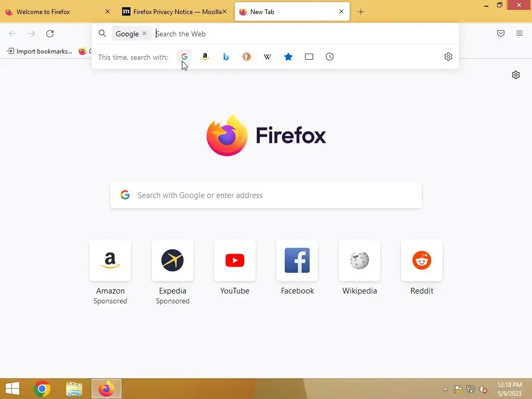
Task: Close the Firefox Privacy Notice tab
Action: coord(224,11)
